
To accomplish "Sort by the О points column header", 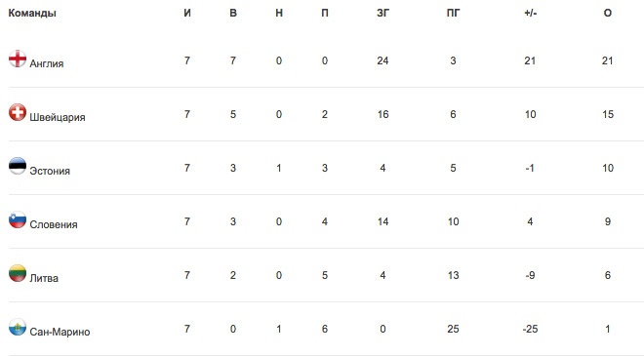I will point(608,13).
